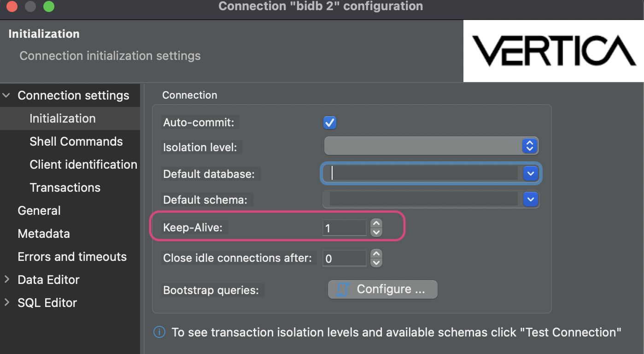644x354 pixels.
Task: Select Shell Commands in the sidebar
Action: [x=76, y=141]
